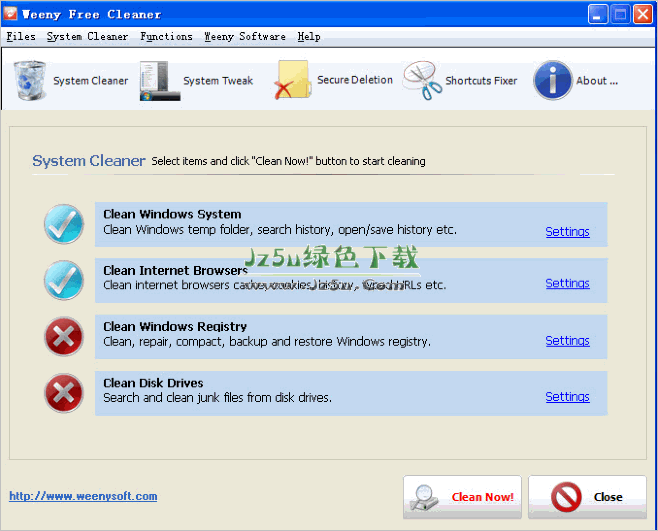This screenshot has height=531, width=658.
Task: Open the Files menu
Action: (21, 37)
